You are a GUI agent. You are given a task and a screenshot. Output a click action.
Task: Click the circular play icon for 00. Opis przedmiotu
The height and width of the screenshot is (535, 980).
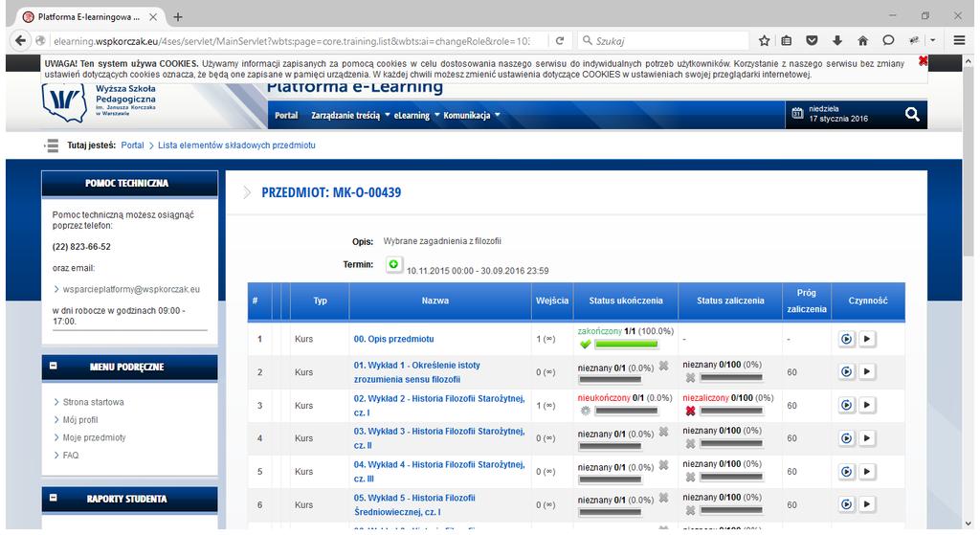click(x=846, y=339)
